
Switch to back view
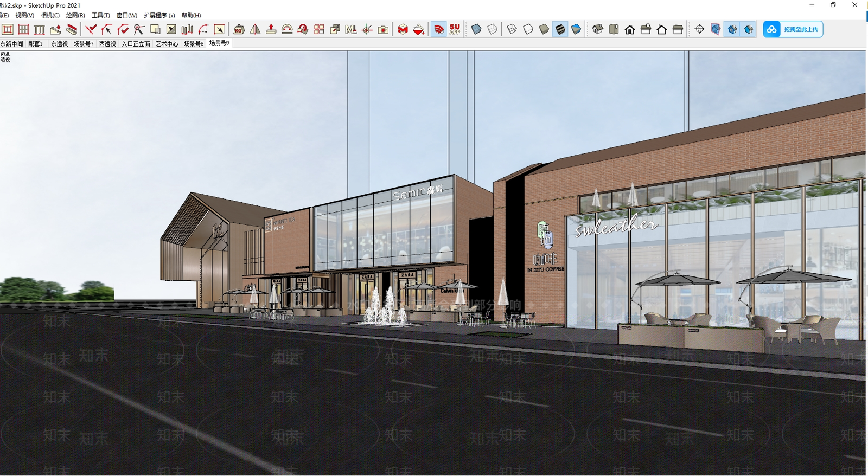662,29
